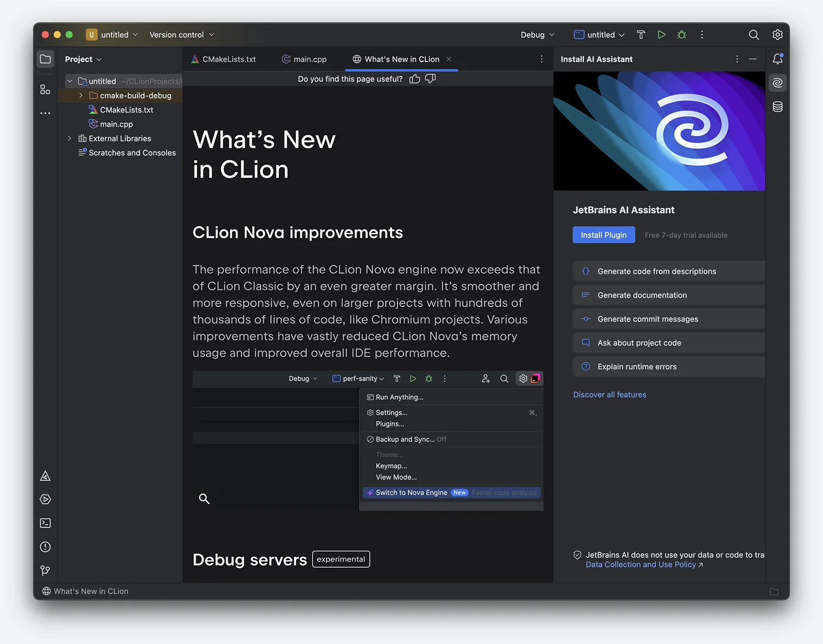Close the What's New in CLion tab
The image size is (823, 644).
tap(449, 59)
